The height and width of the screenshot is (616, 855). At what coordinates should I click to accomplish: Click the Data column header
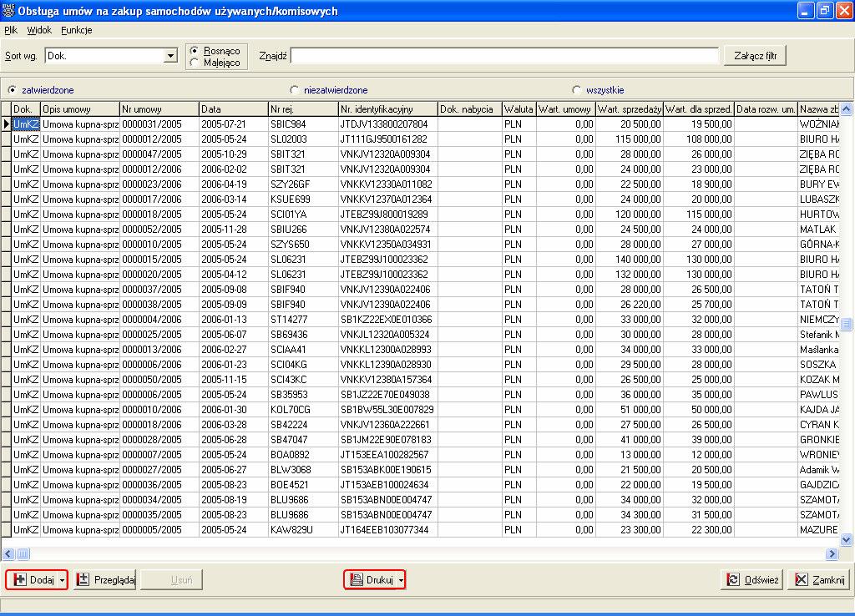(x=234, y=109)
